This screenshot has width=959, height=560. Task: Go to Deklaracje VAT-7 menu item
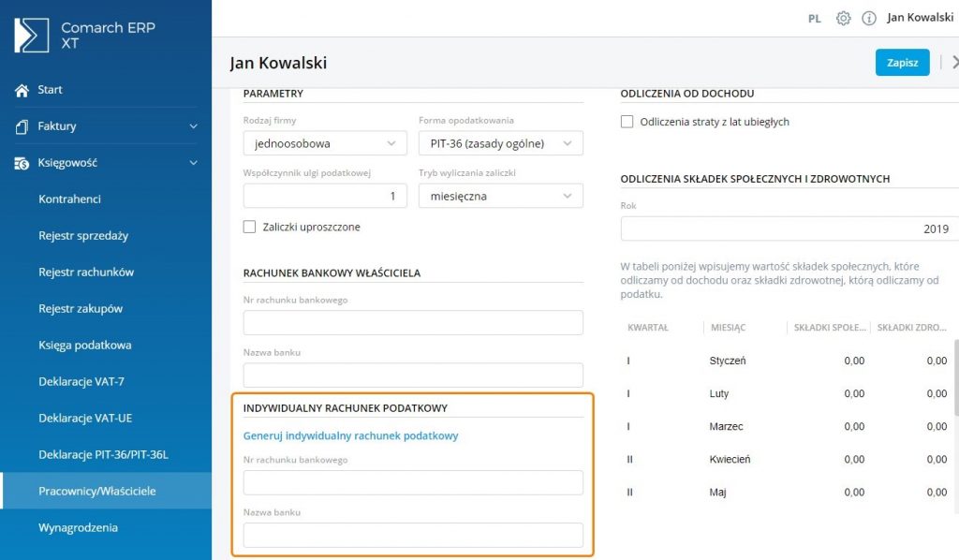click(81, 382)
